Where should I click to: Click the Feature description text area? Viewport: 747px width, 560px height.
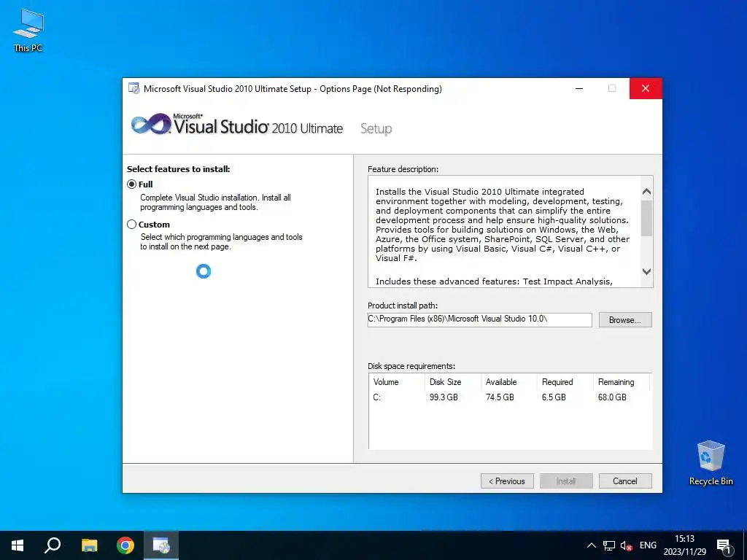click(504, 231)
